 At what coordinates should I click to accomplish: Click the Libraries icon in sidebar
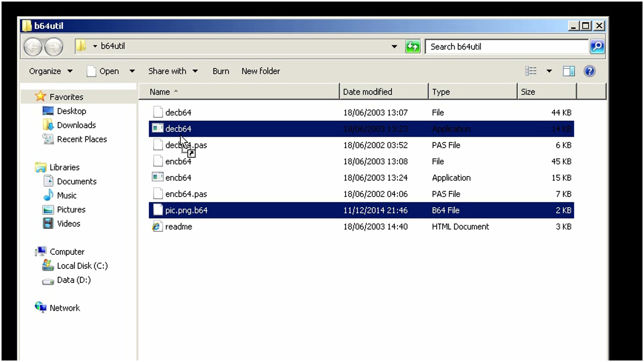[41, 167]
